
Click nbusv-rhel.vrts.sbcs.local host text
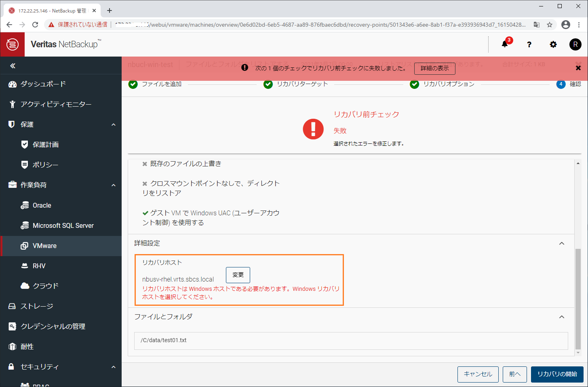point(178,279)
